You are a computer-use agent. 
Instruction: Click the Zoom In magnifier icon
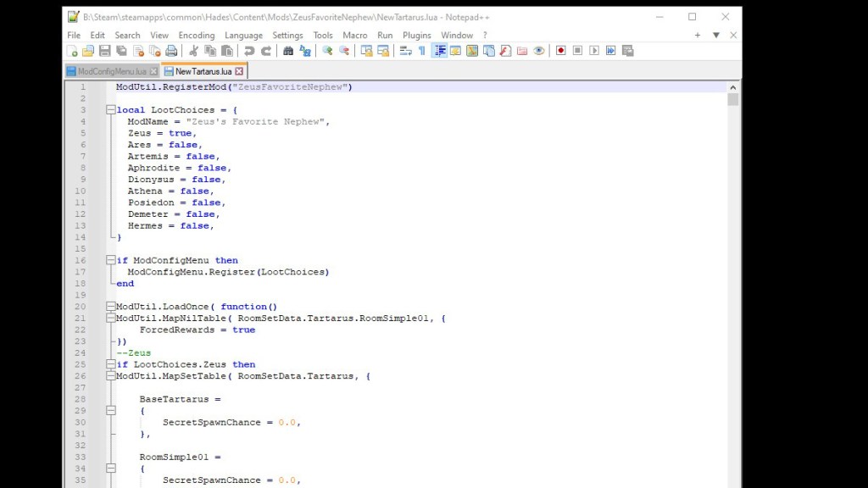327,51
